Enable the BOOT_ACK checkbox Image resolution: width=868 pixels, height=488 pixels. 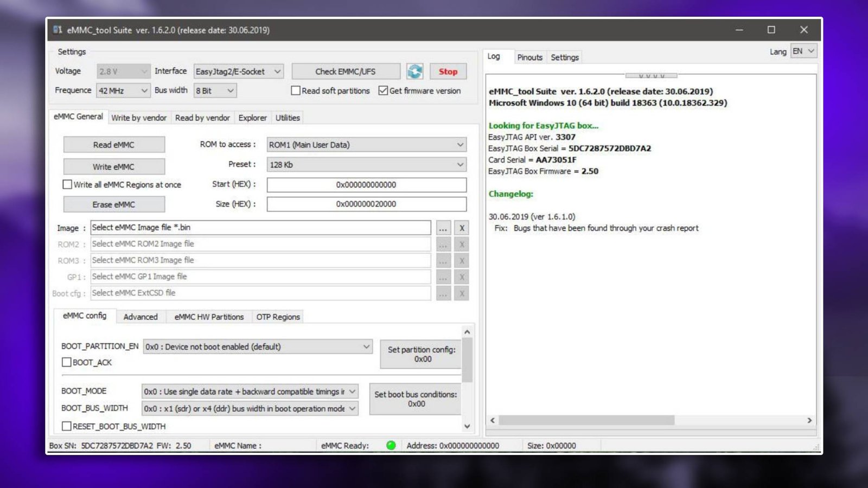[x=67, y=362]
